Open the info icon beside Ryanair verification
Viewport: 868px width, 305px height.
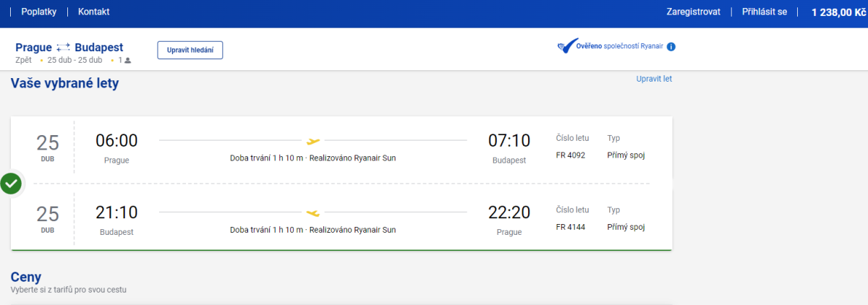pyautogui.click(x=671, y=47)
